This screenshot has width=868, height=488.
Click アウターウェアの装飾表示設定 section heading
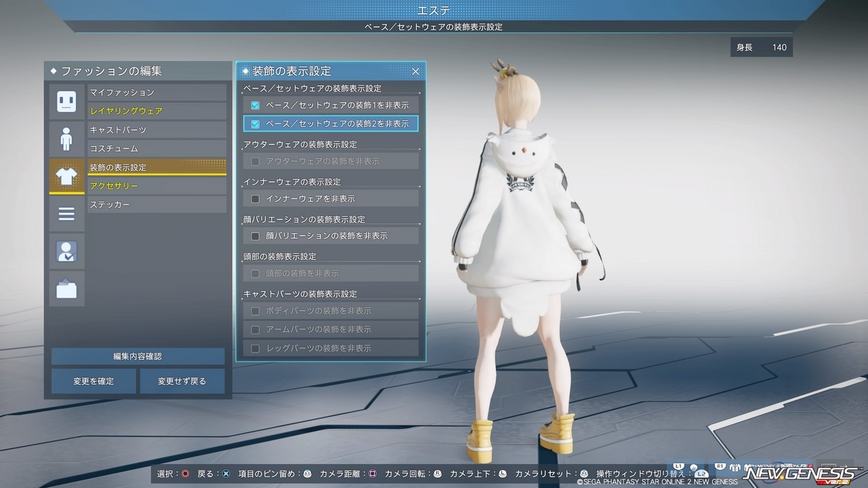coord(300,145)
